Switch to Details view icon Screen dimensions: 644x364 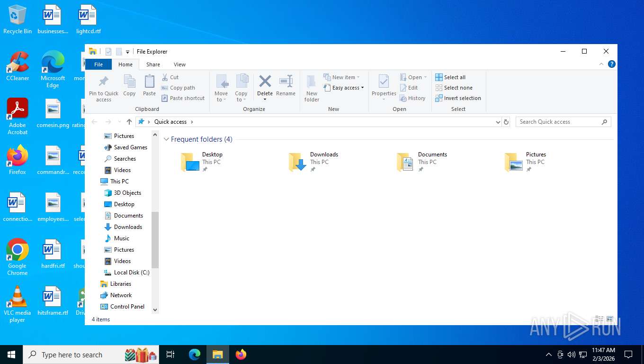pyautogui.click(x=599, y=319)
